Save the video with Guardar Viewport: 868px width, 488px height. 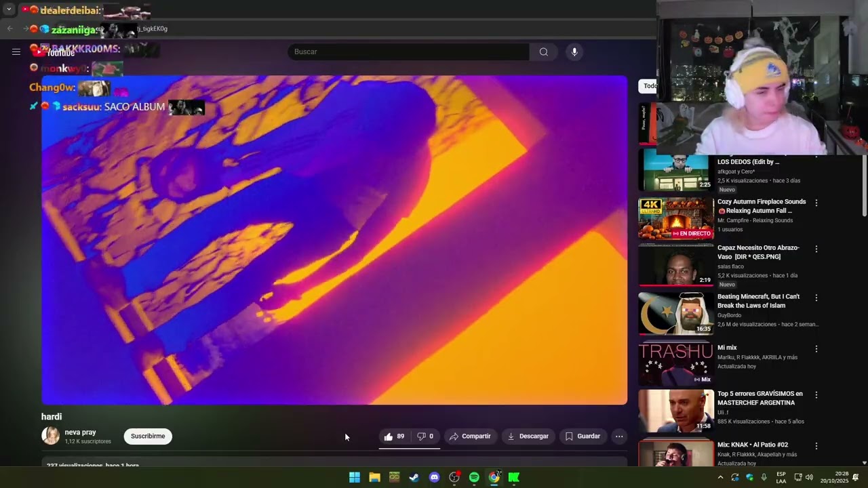pyautogui.click(x=583, y=436)
